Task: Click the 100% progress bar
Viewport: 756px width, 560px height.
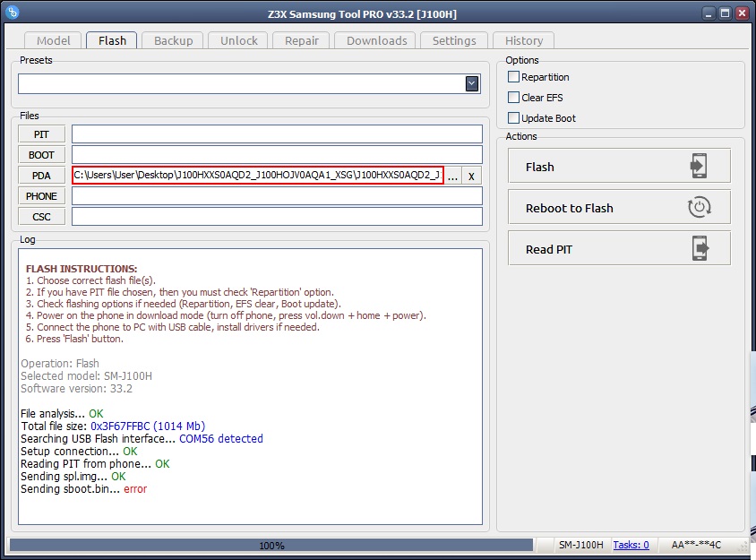Action: coord(271,545)
